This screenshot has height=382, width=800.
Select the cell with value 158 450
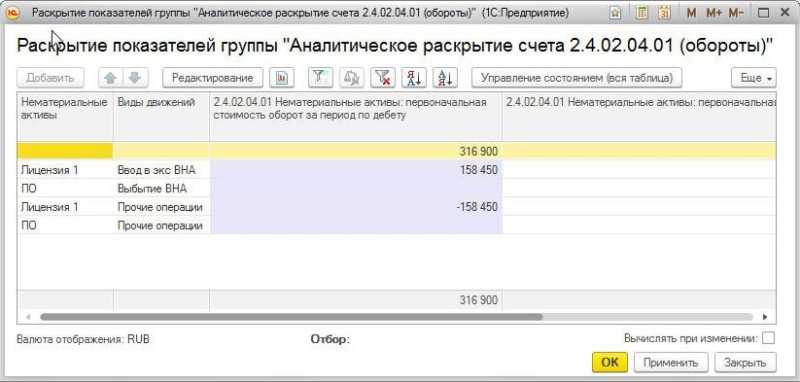click(356, 170)
